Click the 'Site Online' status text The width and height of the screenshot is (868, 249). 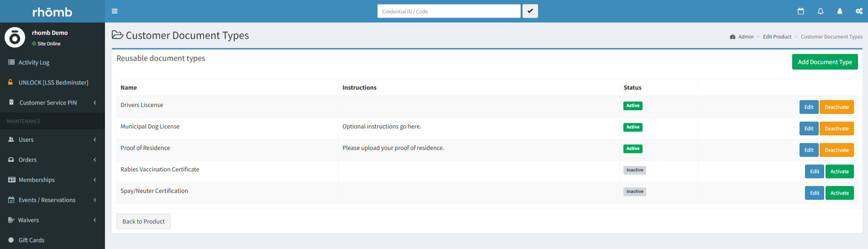coord(49,44)
